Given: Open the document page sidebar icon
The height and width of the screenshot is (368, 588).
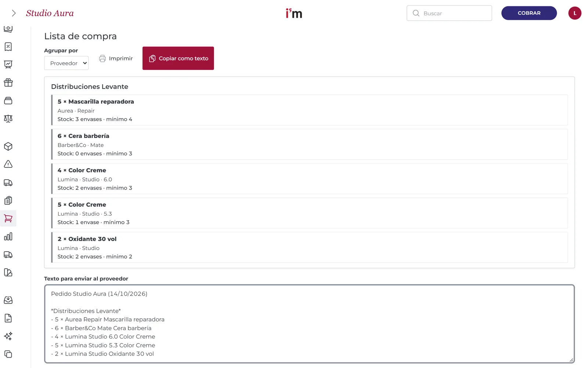Looking at the screenshot, I should point(8,318).
